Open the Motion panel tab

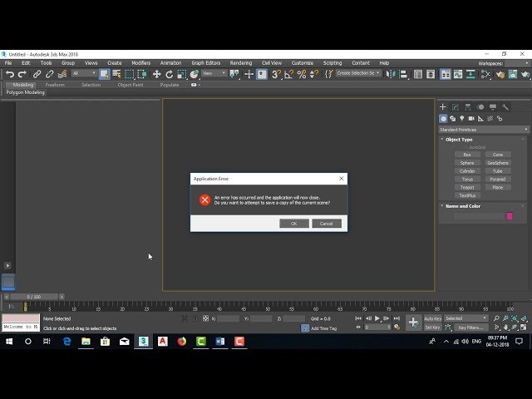(x=480, y=107)
